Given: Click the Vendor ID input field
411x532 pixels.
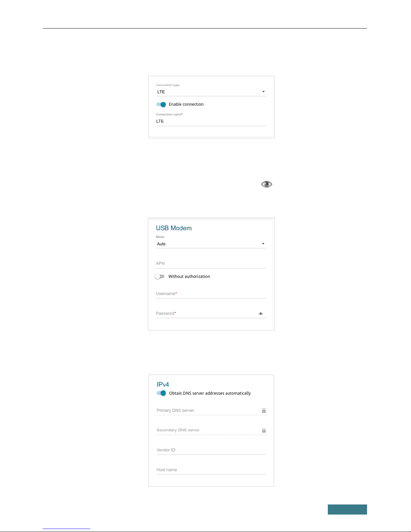Looking at the screenshot, I should pyautogui.click(x=211, y=450).
